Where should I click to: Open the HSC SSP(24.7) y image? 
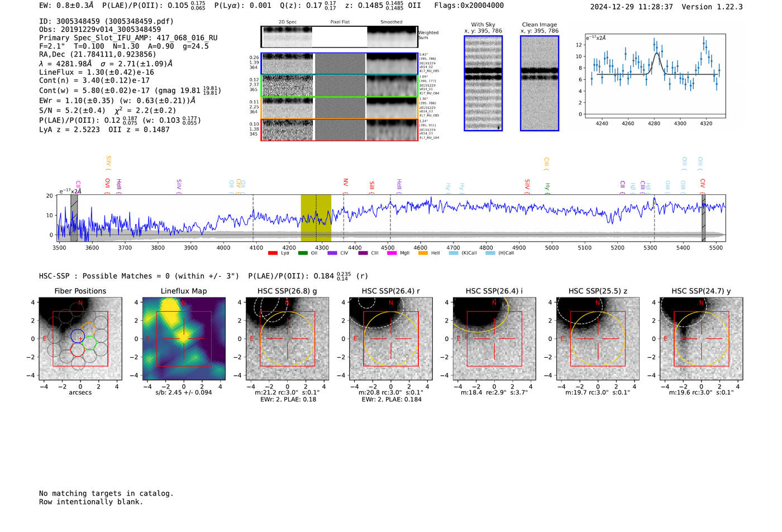click(x=702, y=339)
